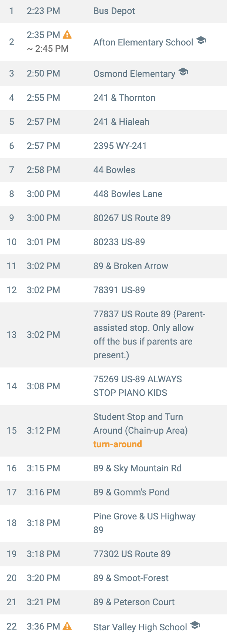Choose the 89 & Gomm's Pond stop

[131, 492]
